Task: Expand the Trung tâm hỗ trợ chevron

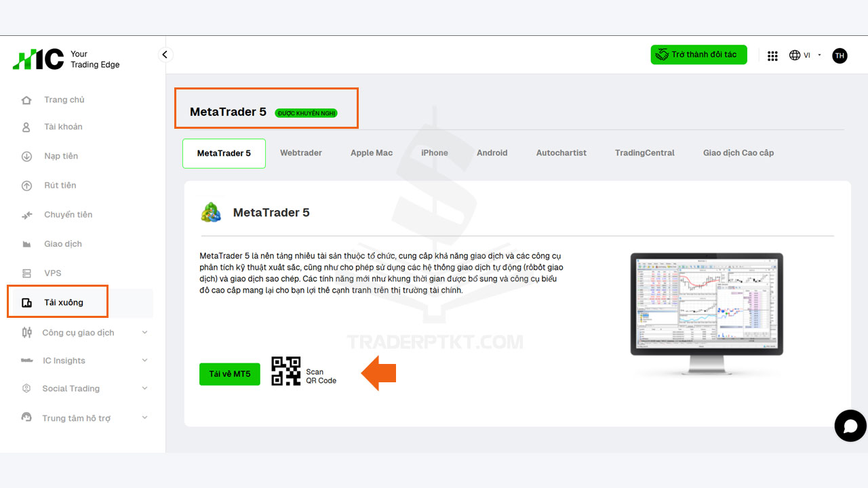Action: (x=144, y=418)
